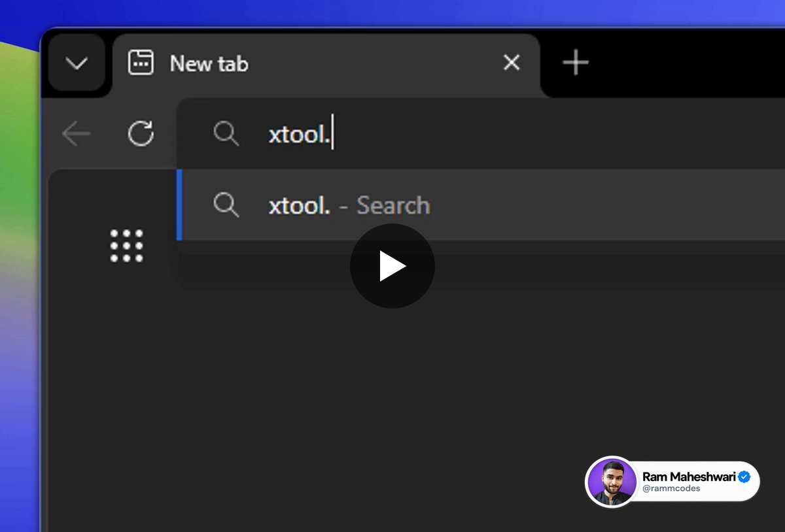
Task: Open Ram Maheshwari's profile avatar
Action: pos(612,482)
